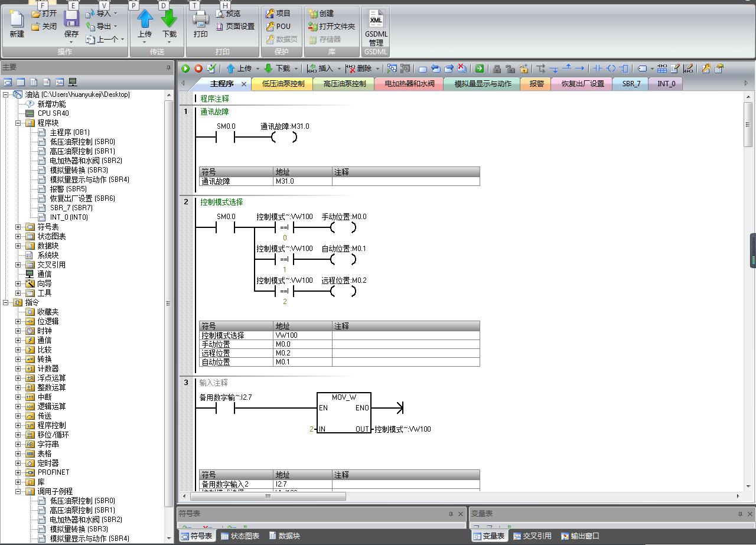
Task: Select 主程序 (OB1) in project tree
Action: pos(70,132)
